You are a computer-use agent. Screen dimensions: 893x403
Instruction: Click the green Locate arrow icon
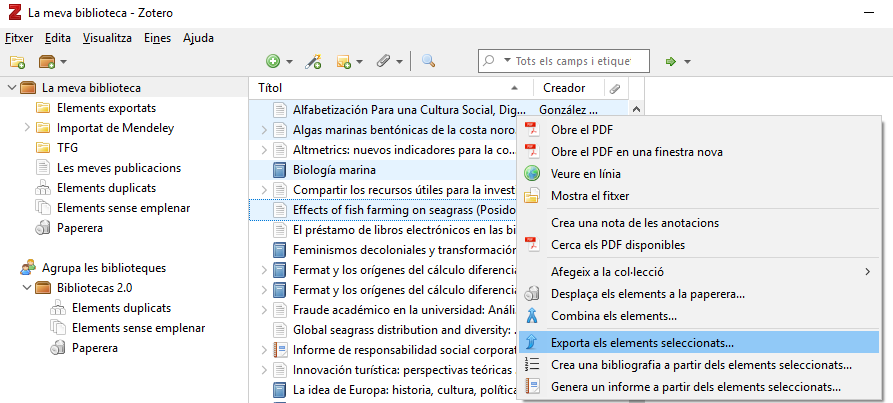(671, 61)
